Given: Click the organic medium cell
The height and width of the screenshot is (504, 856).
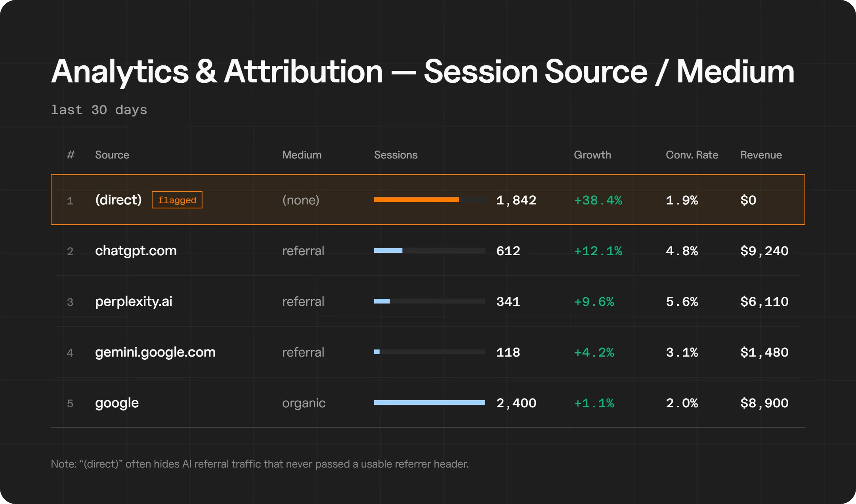Looking at the screenshot, I should point(304,403).
